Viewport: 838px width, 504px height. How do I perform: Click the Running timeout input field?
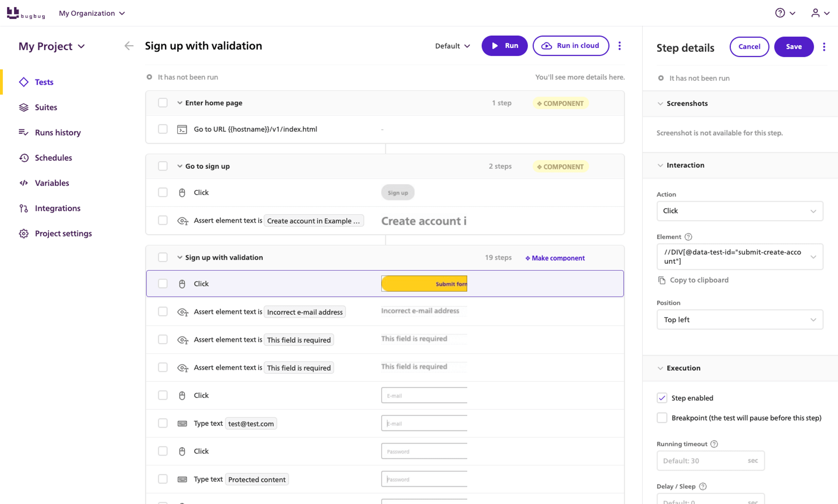coord(710,460)
